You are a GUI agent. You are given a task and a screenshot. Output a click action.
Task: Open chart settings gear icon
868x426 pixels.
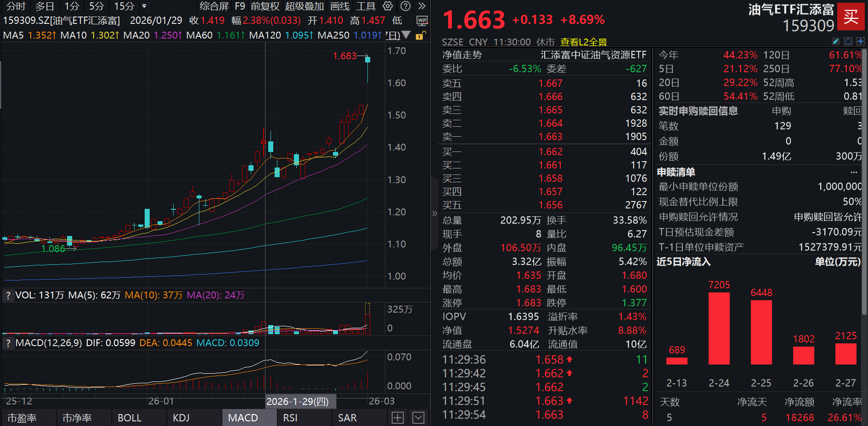[x=388, y=6]
